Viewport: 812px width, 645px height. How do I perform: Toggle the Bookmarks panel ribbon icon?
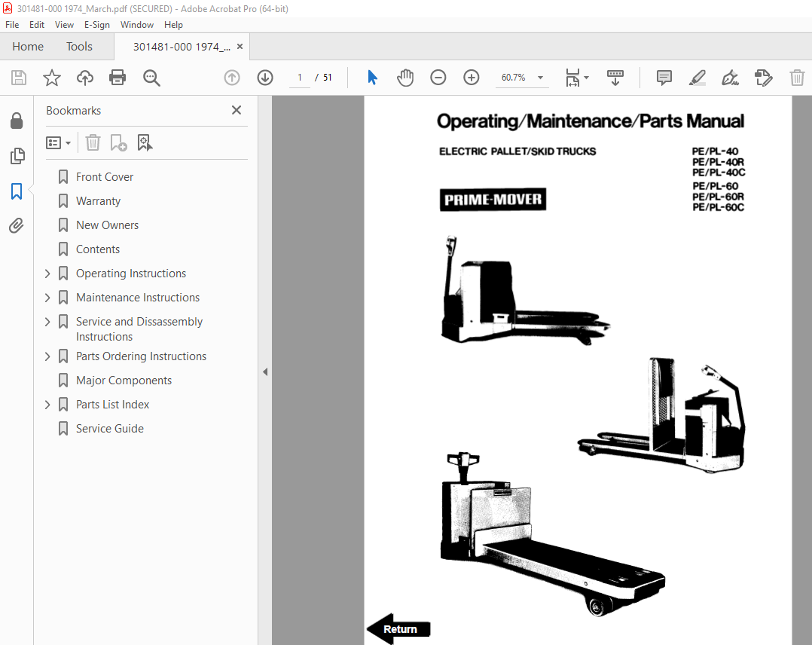[x=17, y=191]
